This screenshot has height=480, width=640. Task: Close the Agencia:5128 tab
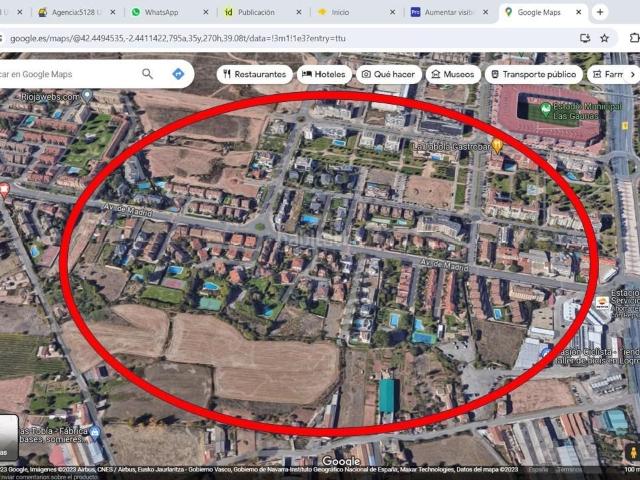click(113, 13)
